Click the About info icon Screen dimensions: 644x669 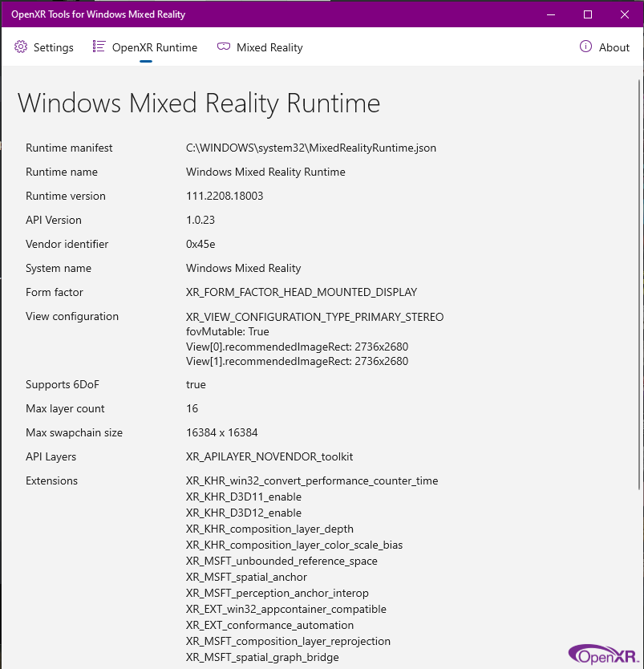click(x=585, y=47)
